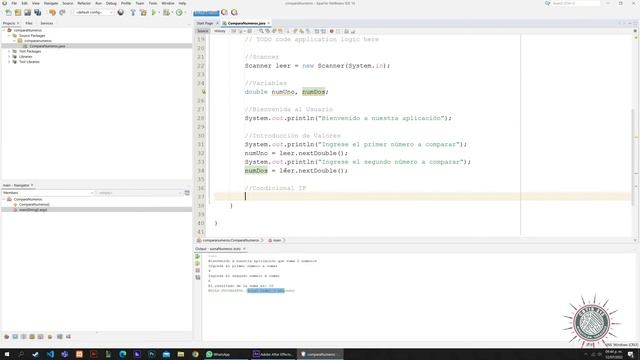Open the default config dropdown
This screenshot has width=640, height=360.
pos(94,13)
